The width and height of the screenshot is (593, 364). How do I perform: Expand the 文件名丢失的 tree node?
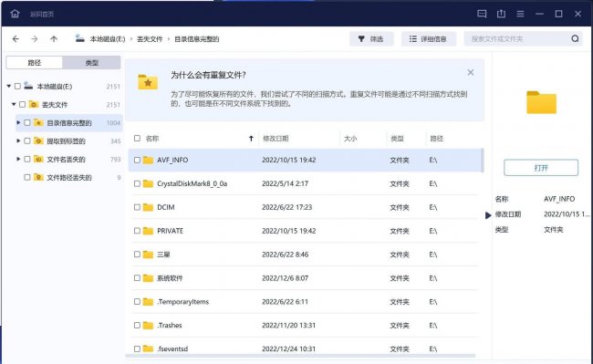click(x=18, y=159)
